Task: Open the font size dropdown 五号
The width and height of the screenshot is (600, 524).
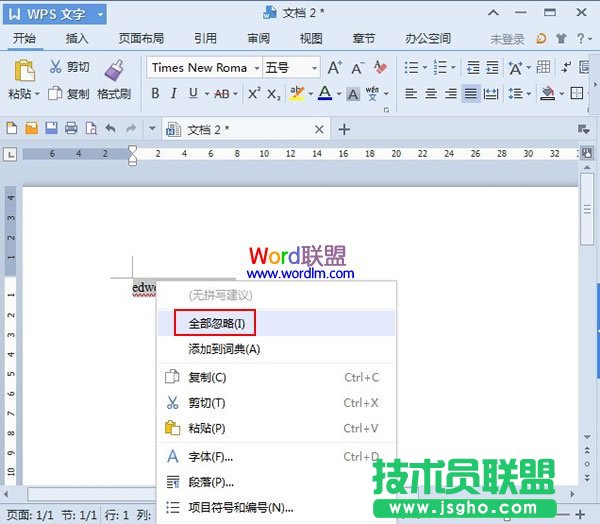Action: coord(314,68)
